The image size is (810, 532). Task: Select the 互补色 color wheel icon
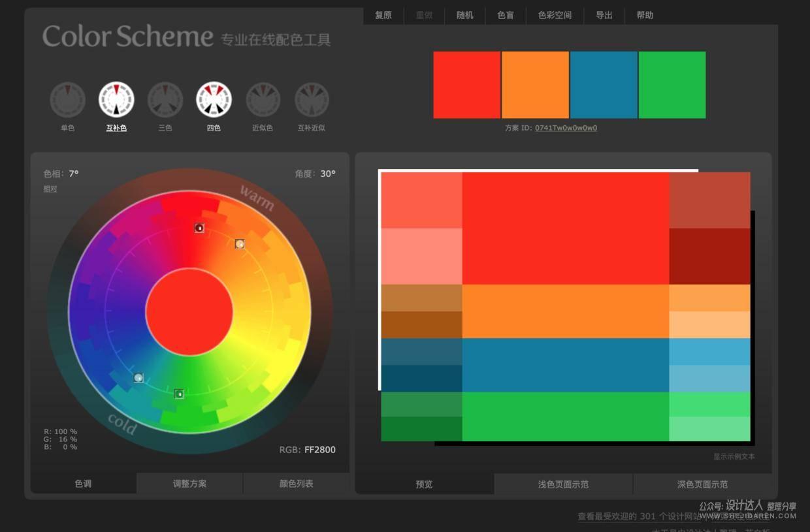(116, 99)
